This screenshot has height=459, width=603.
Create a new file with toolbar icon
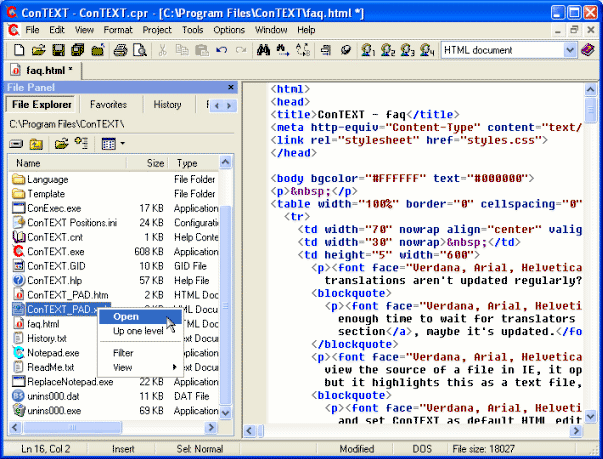18,50
